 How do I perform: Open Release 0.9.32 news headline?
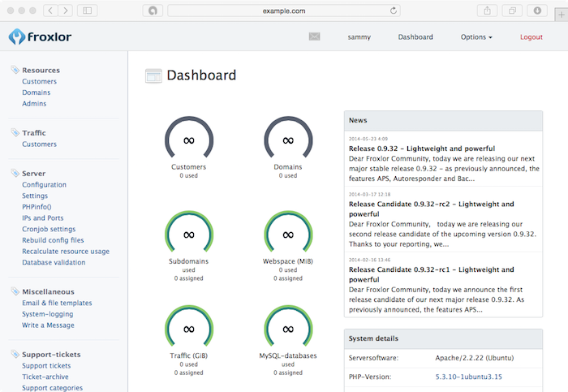[422, 149]
